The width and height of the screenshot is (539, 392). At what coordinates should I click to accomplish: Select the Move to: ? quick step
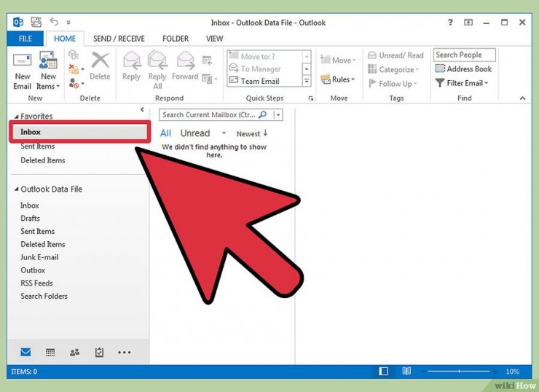264,56
